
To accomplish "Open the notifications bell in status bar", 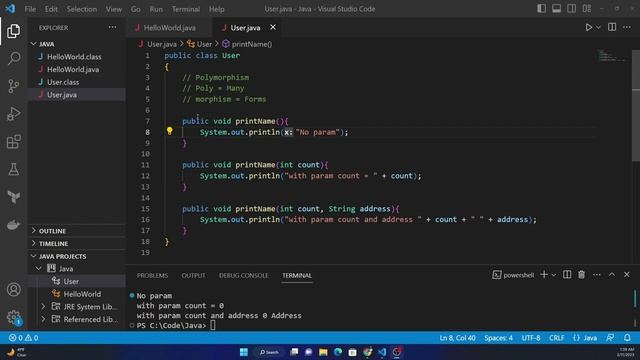I will (627, 338).
